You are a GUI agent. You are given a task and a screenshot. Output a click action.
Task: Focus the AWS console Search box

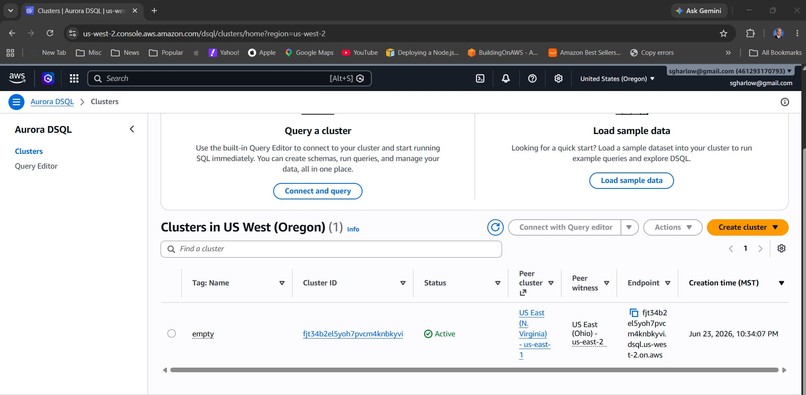[x=229, y=78]
